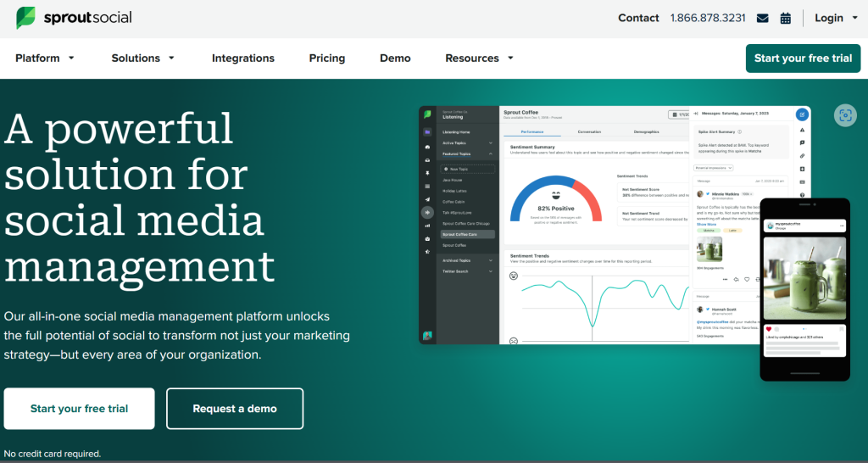
Task: Click the yellow Latte tag
Action: pos(732,231)
